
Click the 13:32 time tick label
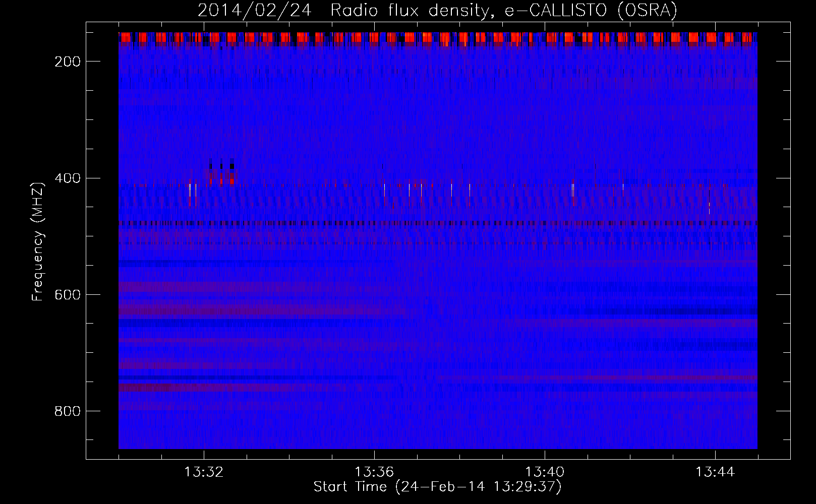(204, 472)
